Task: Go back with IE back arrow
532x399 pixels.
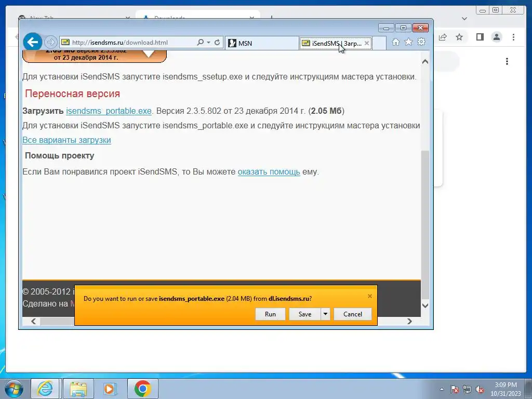Action: (33, 42)
